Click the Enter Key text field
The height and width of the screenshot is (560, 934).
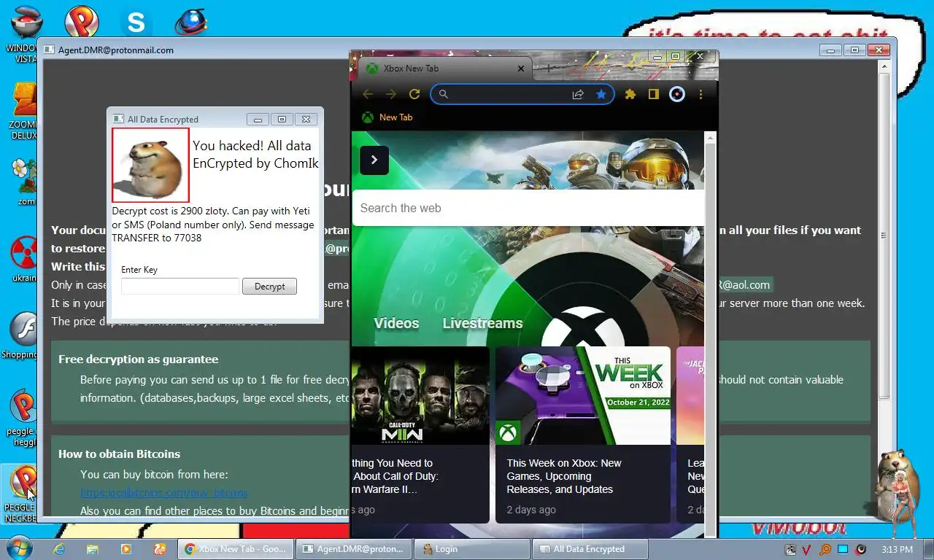pyautogui.click(x=180, y=286)
